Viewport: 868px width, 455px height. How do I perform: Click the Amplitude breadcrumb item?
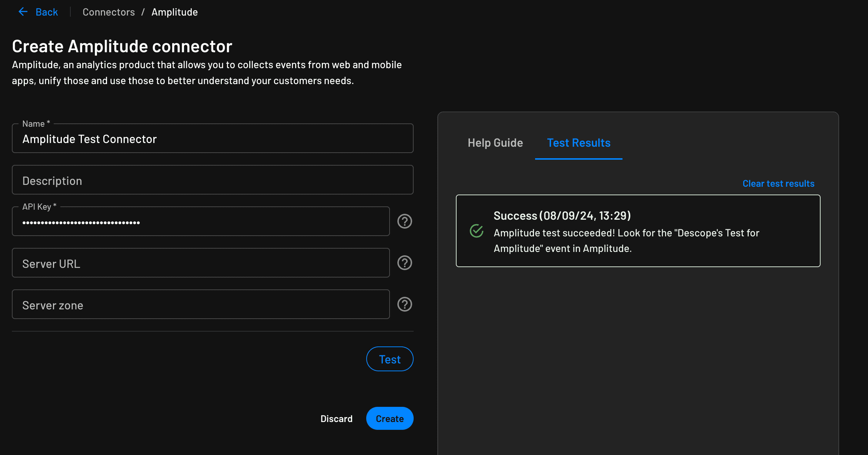click(x=174, y=12)
